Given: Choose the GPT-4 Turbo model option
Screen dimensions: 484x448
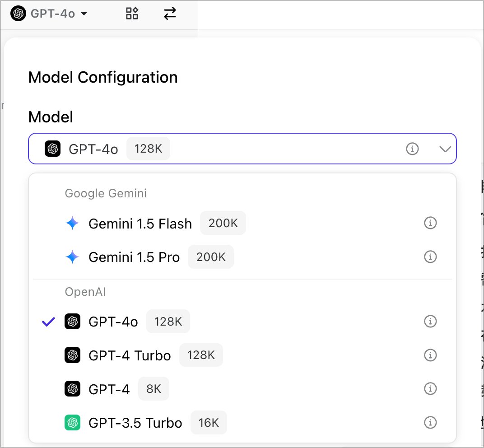Looking at the screenshot, I should pyautogui.click(x=130, y=356).
